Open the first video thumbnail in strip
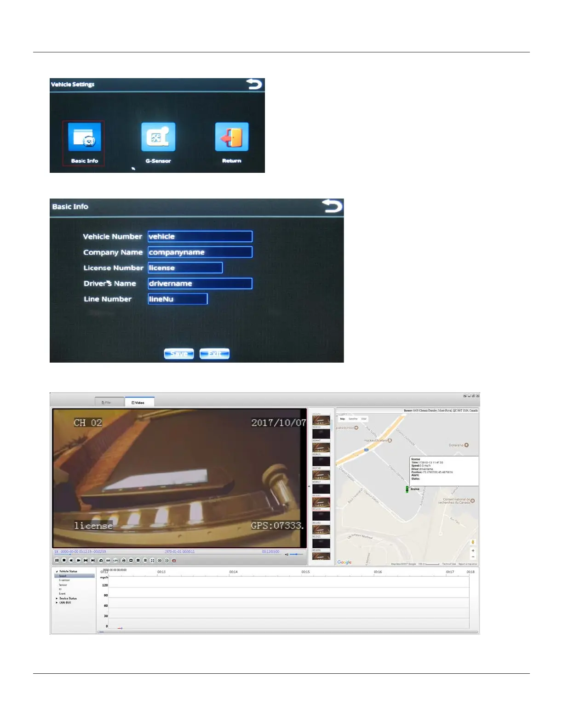The height and width of the screenshot is (728, 563). (321, 420)
